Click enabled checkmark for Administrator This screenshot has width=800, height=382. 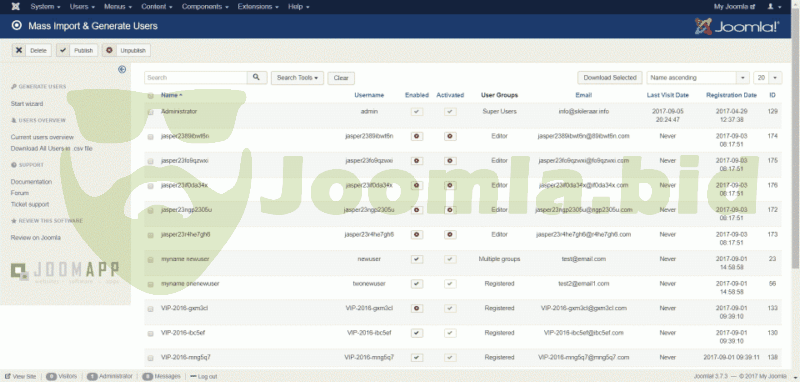[x=417, y=112]
